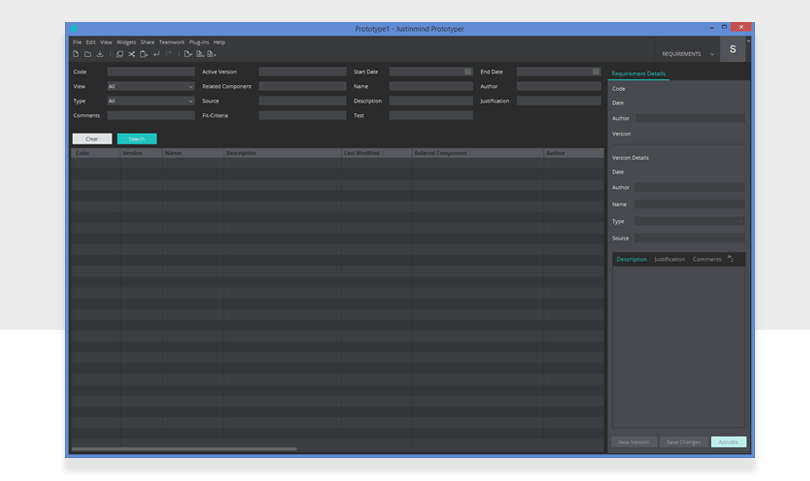Click the Source field in search filters
This screenshot has height=481, width=810.
(302, 101)
